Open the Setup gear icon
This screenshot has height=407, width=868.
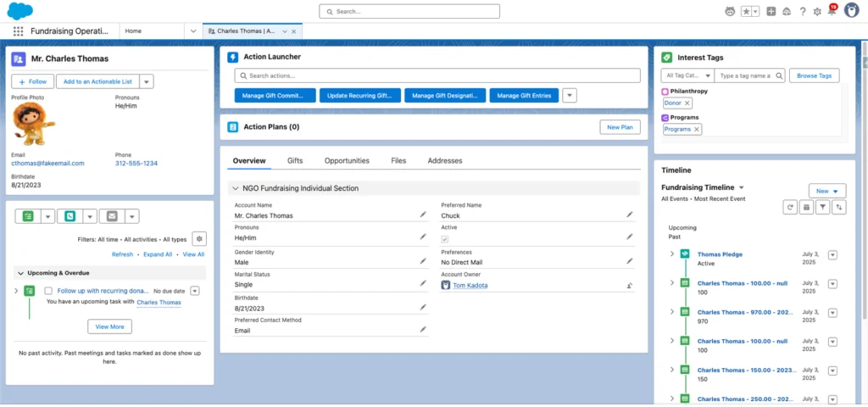click(x=816, y=12)
